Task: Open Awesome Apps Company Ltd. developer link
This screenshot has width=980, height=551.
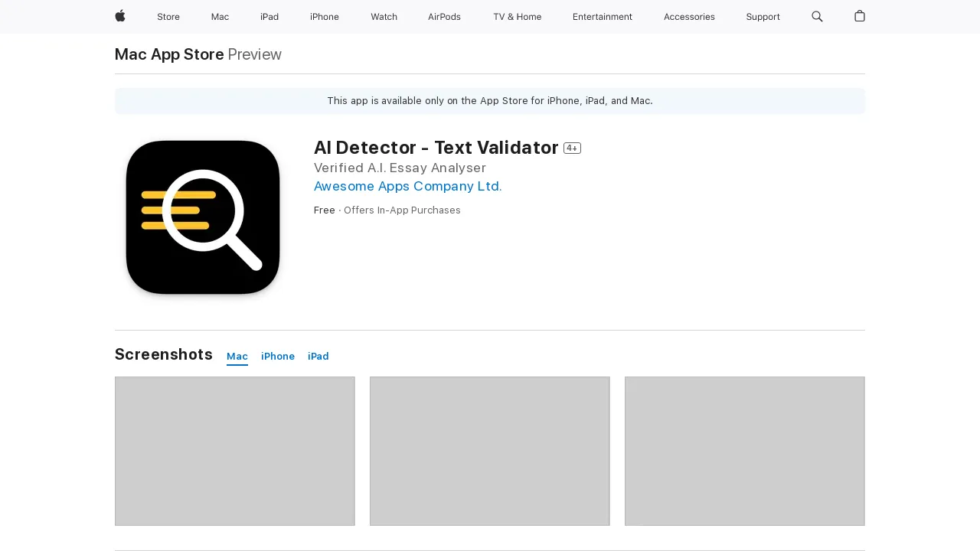Action: pos(408,186)
